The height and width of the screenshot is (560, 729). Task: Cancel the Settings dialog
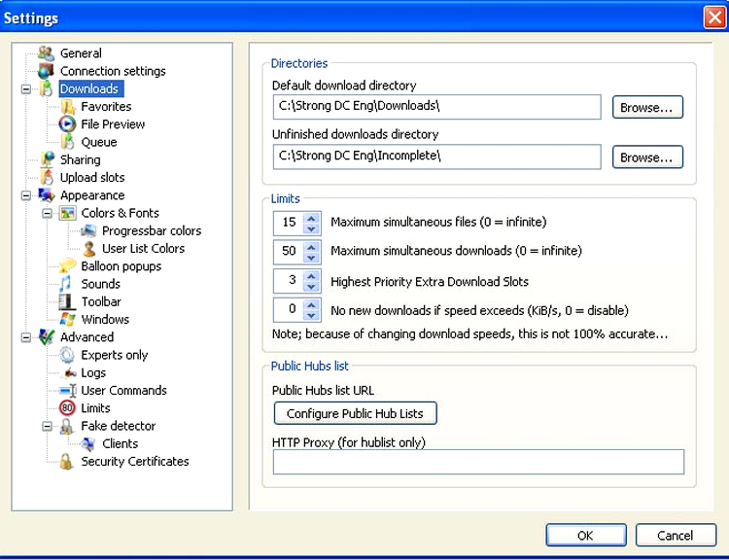coord(676,536)
